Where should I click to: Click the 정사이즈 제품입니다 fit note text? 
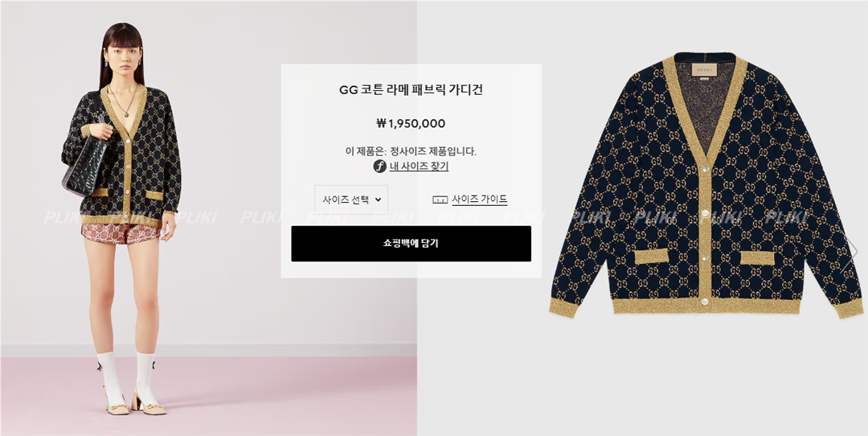coord(433,151)
